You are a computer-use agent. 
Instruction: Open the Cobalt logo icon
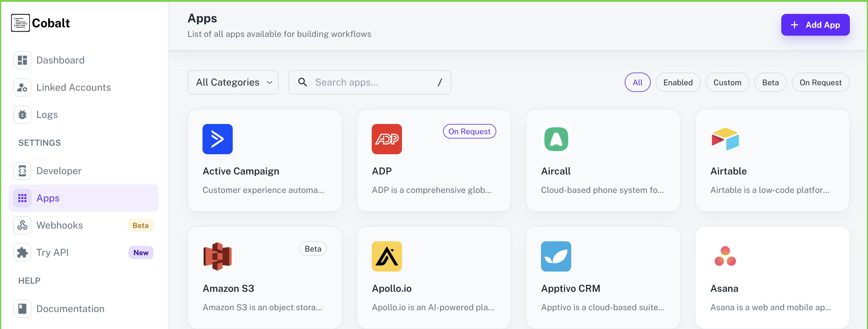click(x=21, y=23)
